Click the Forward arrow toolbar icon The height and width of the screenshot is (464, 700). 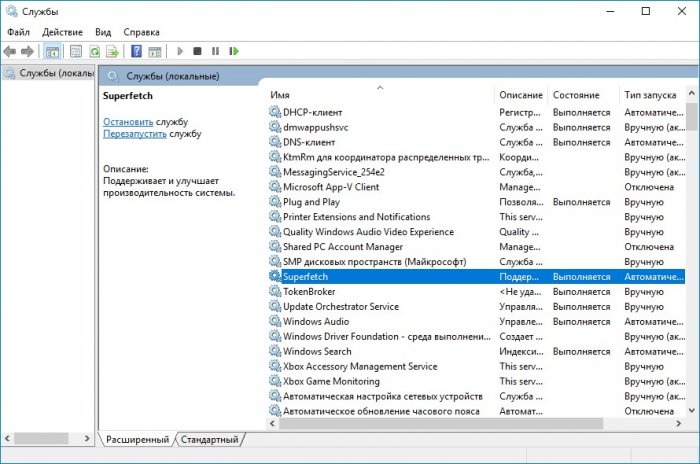pos(27,51)
